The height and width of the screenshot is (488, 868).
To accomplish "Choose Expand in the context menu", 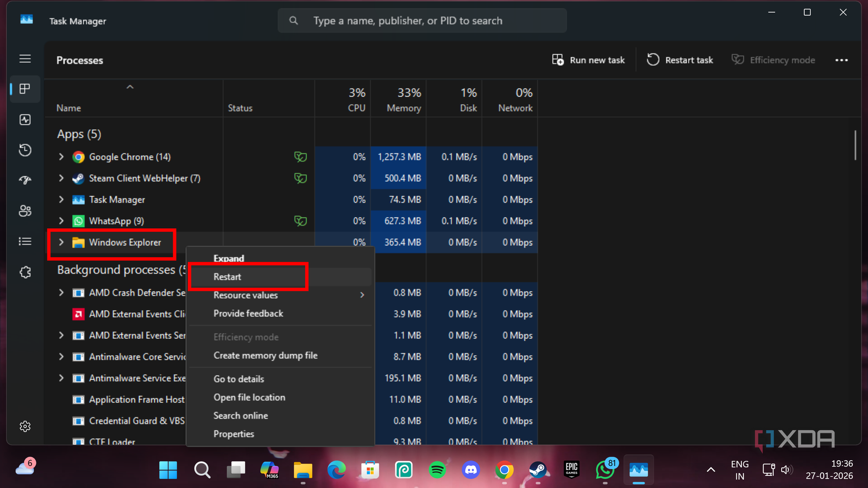I will tap(280, 258).
